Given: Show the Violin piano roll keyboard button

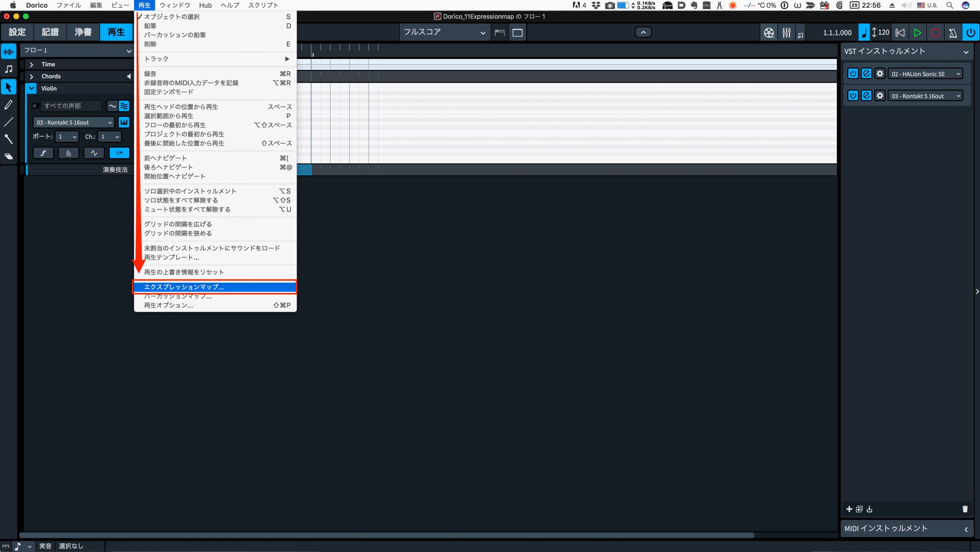Looking at the screenshot, I should [124, 122].
